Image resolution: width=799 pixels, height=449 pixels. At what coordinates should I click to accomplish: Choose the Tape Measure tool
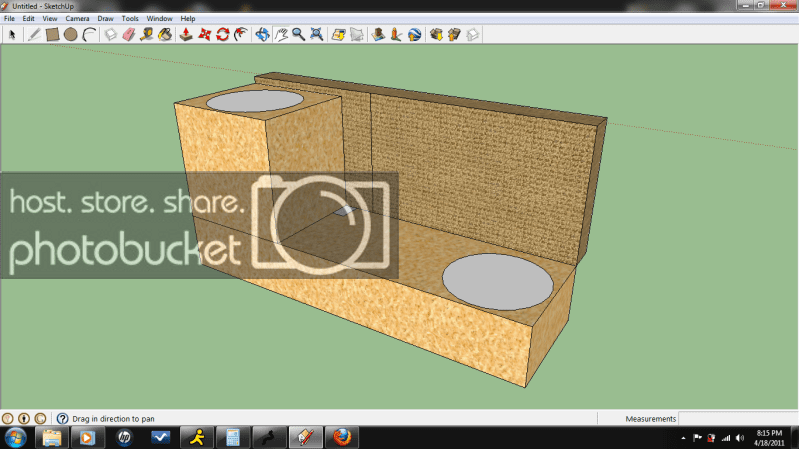click(147, 35)
